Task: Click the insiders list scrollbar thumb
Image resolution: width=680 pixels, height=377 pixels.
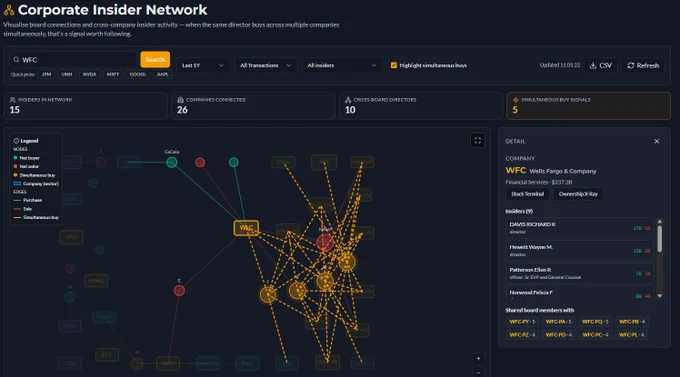Action: 660,238
